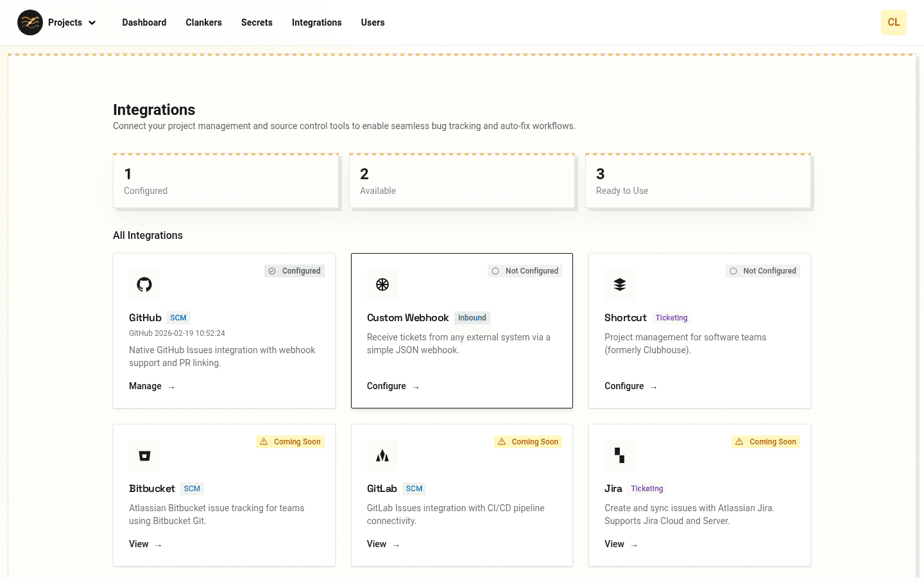Viewport: 924px width, 578px height.
Task: Click the GitLab icon
Action: (x=382, y=455)
